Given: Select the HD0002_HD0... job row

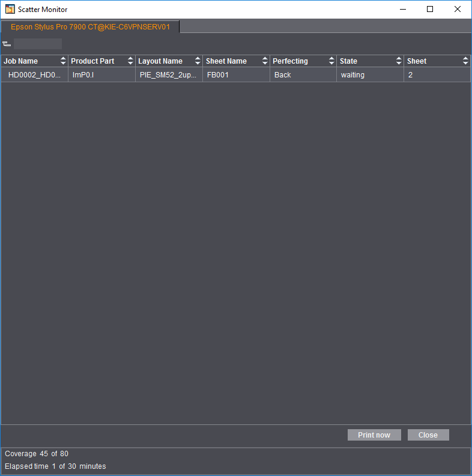Looking at the screenshot, I should [x=235, y=74].
